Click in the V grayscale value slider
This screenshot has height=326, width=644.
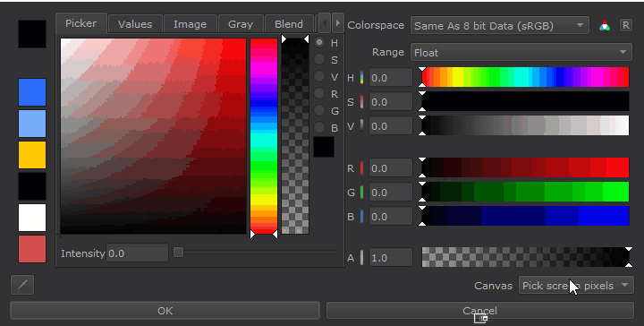pos(525,125)
